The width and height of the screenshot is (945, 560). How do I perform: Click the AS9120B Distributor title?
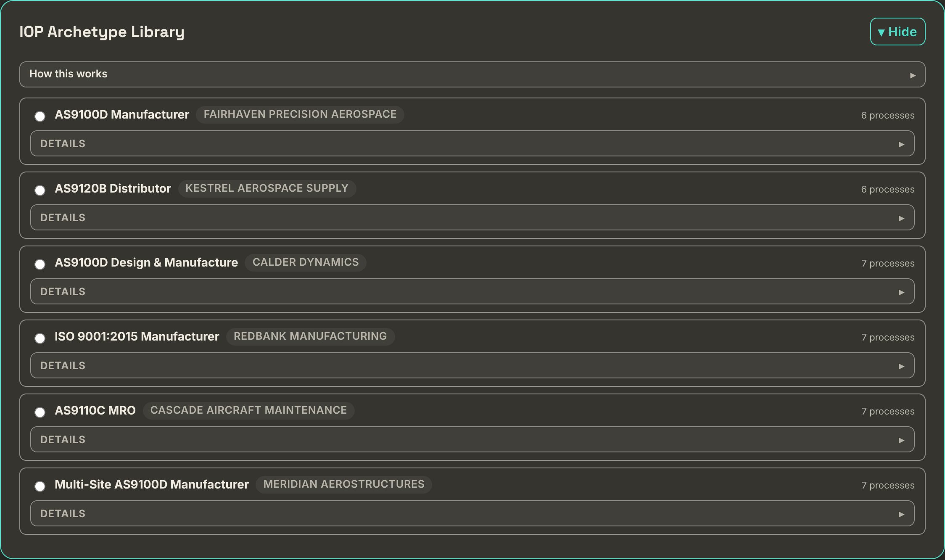pyautogui.click(x=113, y=188)
